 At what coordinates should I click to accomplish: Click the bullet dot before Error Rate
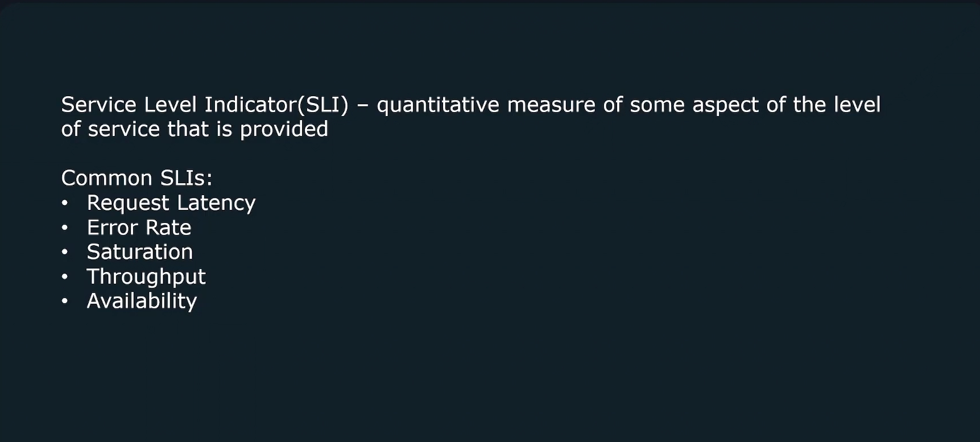pyautogui.click(x=65, y=228)
